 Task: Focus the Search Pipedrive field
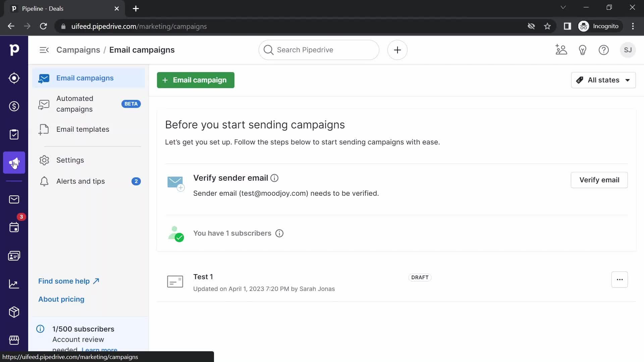319,50
